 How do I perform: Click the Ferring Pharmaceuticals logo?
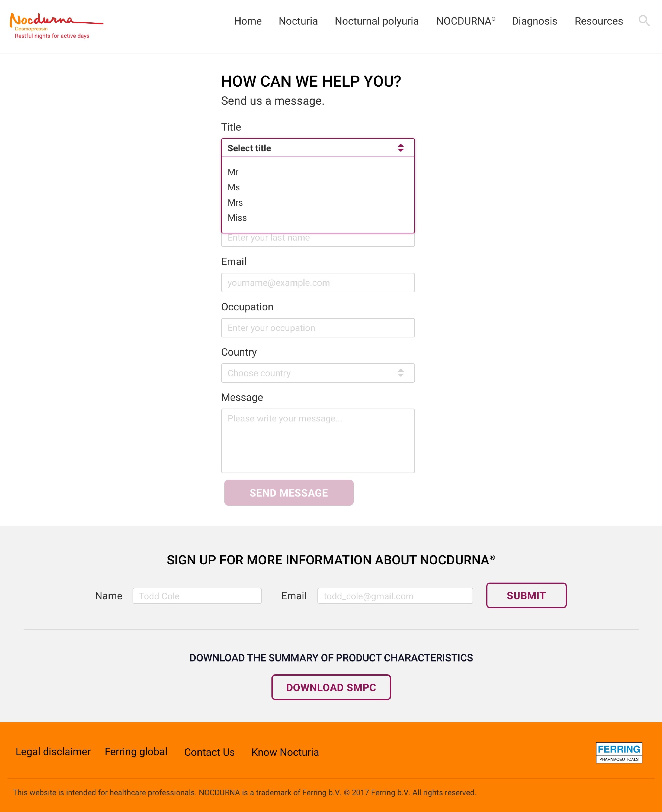click(x=619, y=753)
